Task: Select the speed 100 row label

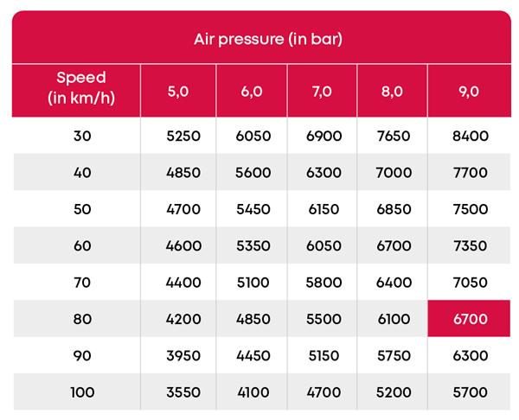Action: pyautogui.click(x=82, y=392)
